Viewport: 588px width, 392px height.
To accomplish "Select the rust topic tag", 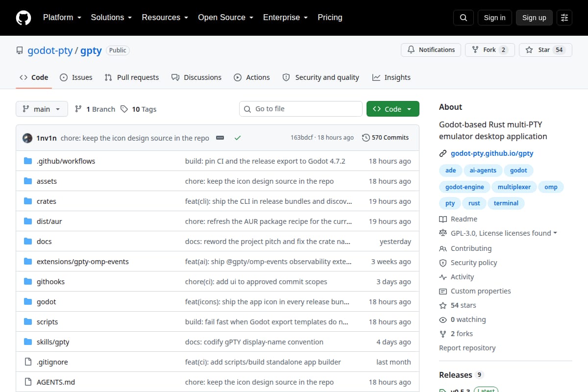I will point(474,203).
